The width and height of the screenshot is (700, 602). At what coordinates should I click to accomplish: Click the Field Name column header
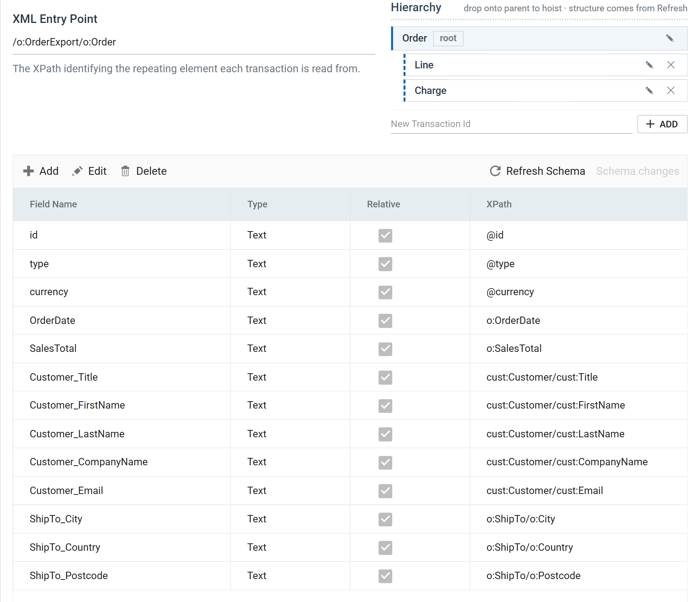122,204
